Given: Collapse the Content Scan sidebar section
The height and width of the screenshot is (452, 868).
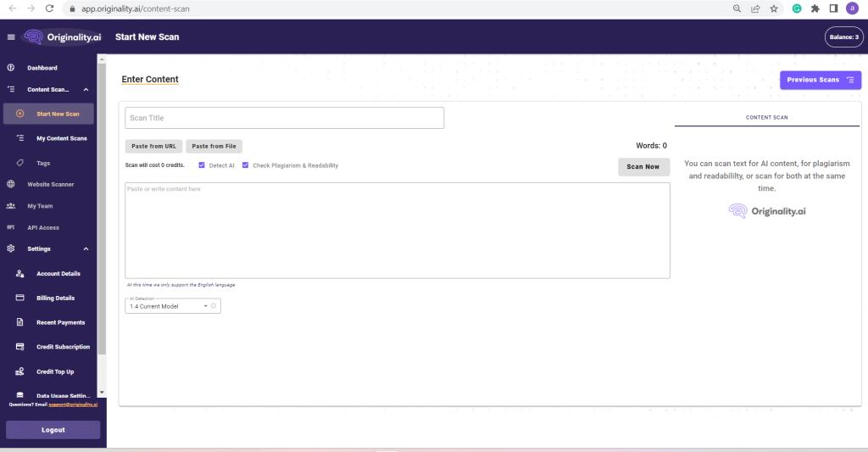Looking at the screenshot, I should click(86, 89).
